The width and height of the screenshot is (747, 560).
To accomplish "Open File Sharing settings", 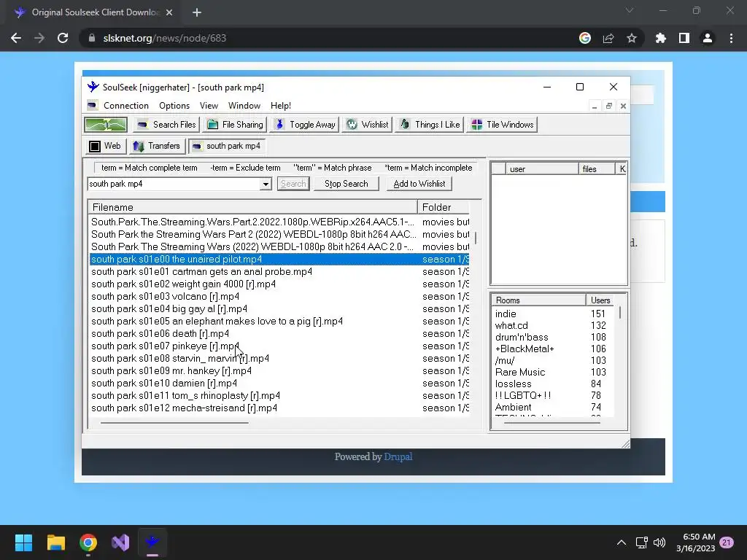I will click(x=236, y=125).
